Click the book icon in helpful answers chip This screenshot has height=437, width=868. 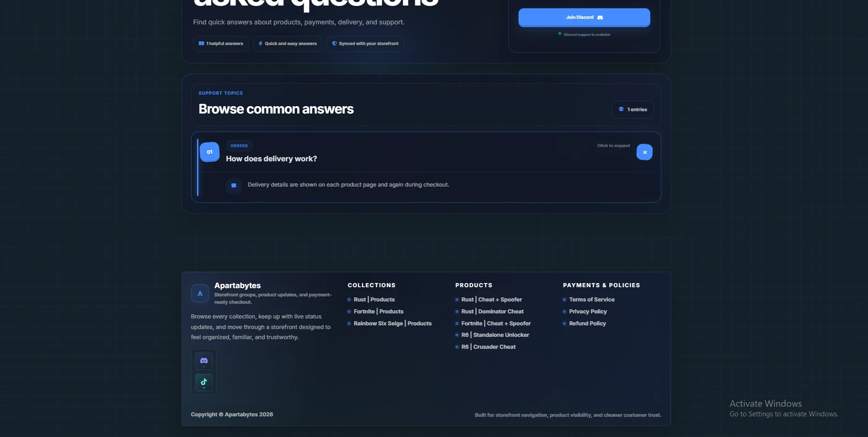201,44
